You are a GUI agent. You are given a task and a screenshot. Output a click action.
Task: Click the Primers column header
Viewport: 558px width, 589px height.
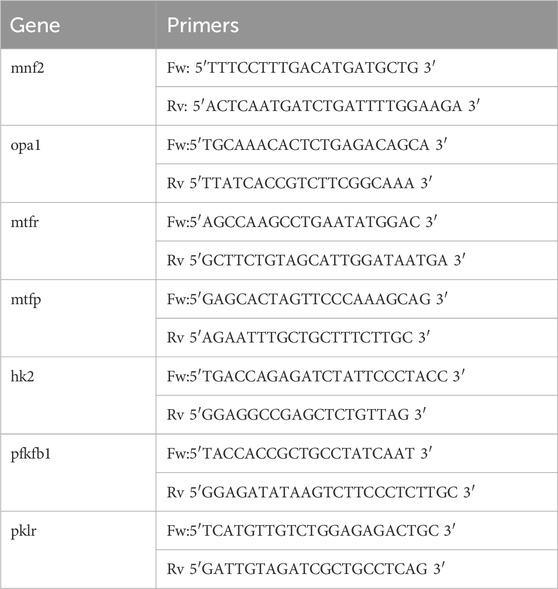357,25
